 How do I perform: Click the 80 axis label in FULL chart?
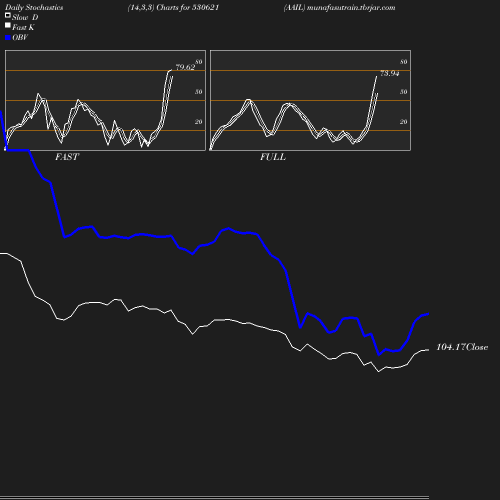pos(404,62)
